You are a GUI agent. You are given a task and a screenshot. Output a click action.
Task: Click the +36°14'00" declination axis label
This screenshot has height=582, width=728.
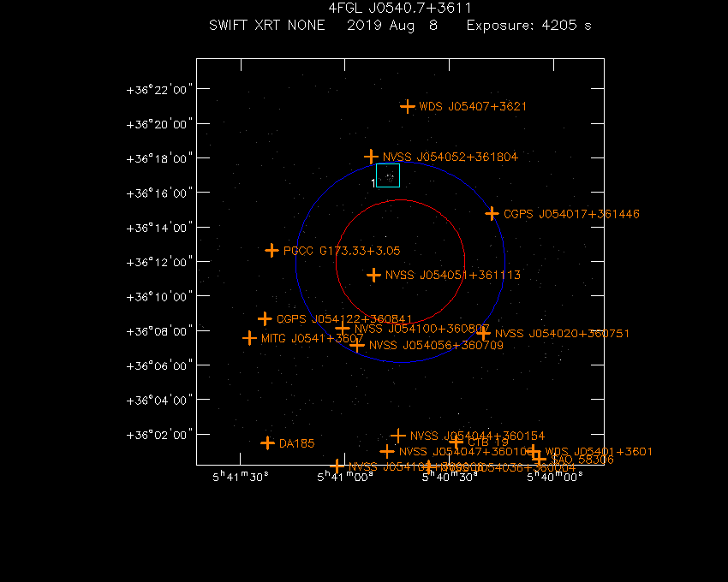click(159, 228)
